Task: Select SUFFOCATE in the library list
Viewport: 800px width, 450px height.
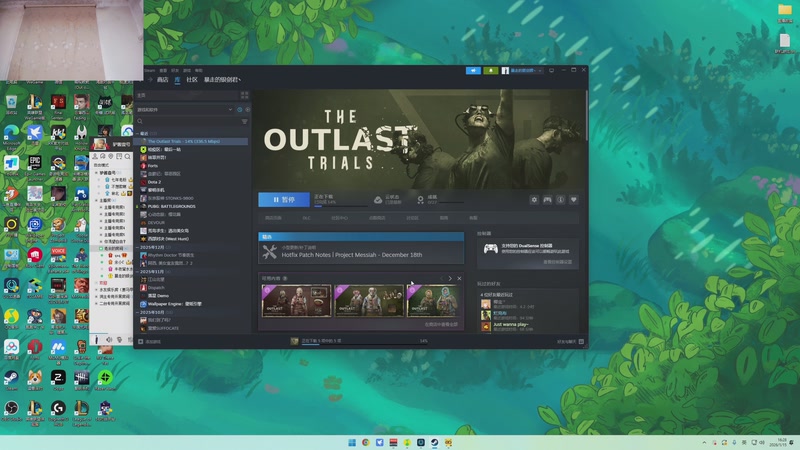Action: click(x=163, y=329)
